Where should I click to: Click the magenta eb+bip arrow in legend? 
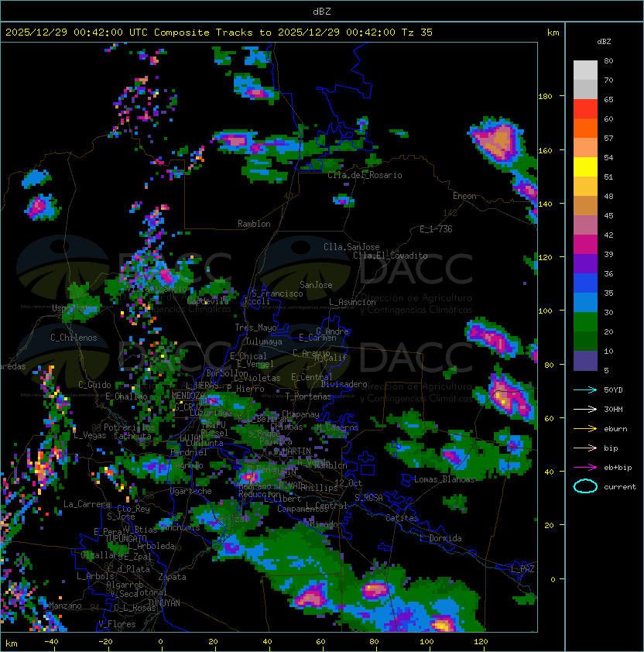click(x=585, y=468)
